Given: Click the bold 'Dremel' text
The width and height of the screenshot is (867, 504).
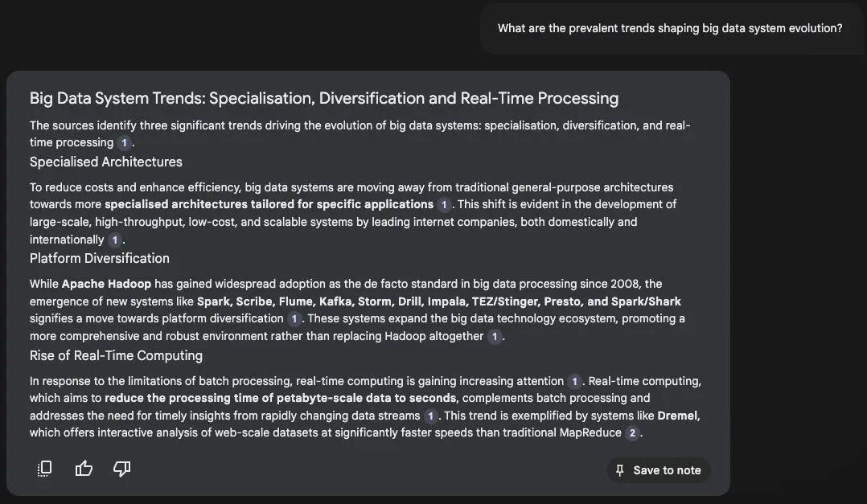Looking at the screenshot, I should 677,416.
